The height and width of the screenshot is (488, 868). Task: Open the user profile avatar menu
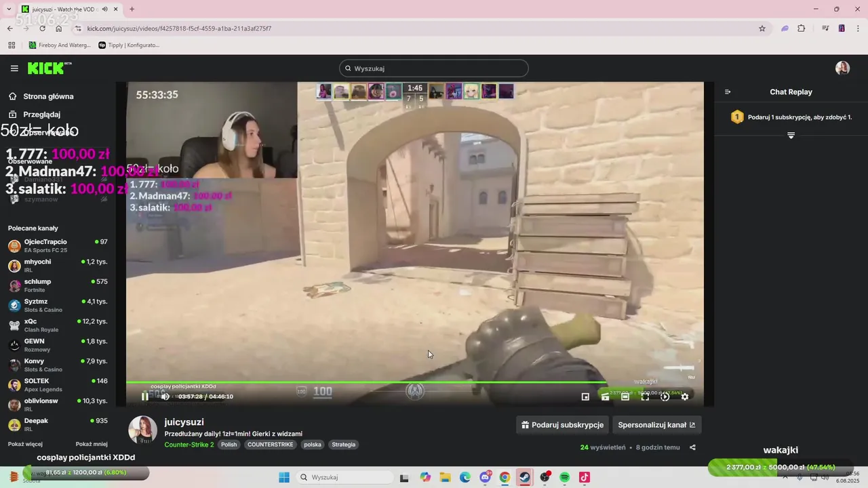pyautogui.click(x=842, y=68)
